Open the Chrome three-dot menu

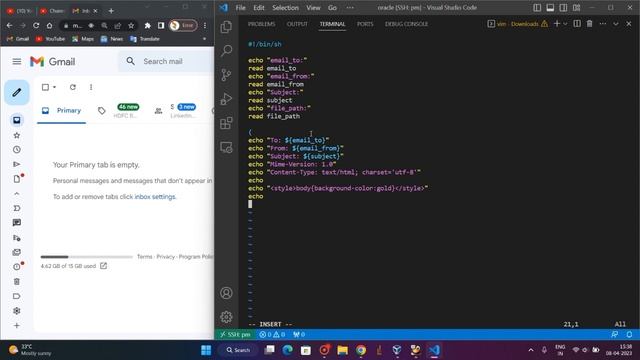205,25
